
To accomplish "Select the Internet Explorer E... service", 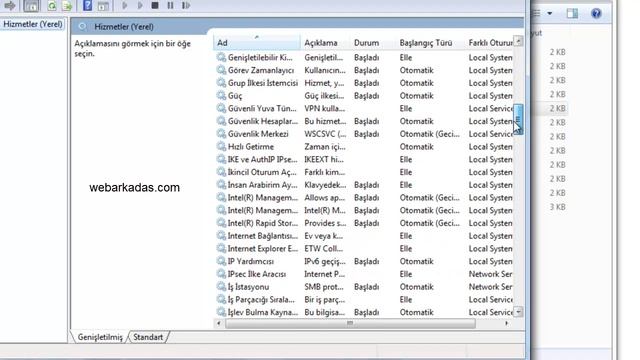I will tap(363, 249).
